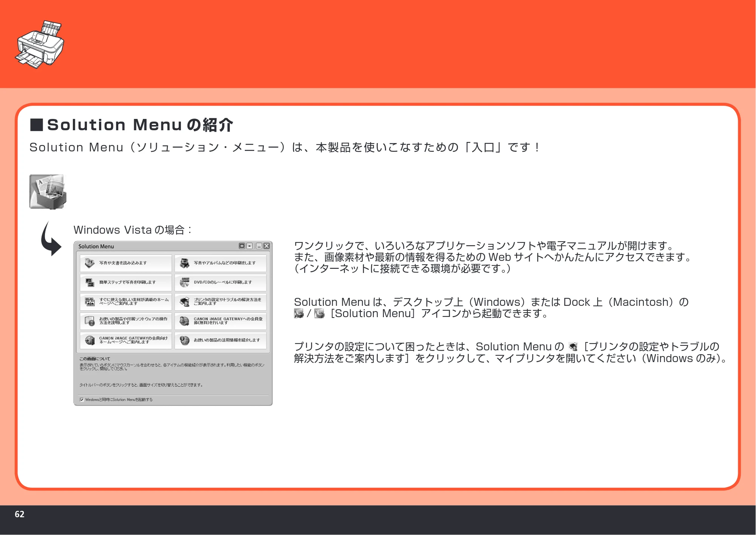This screenshot has width=756, height=535.
Task: Click the "Windows Vista の場合：" label
Action: (x=133, y=230)
